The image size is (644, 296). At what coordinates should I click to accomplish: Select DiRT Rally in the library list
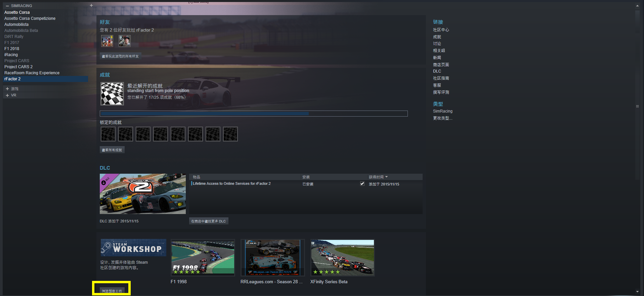14,37
